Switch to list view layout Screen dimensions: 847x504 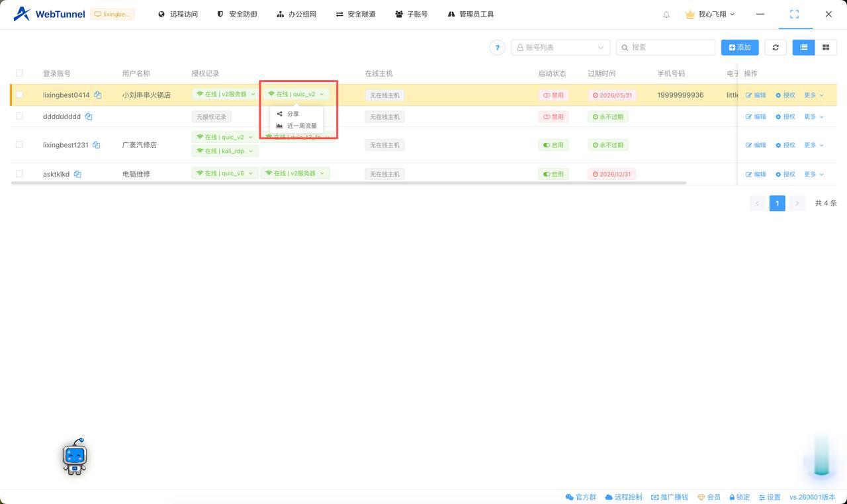[x=804, y=48]
